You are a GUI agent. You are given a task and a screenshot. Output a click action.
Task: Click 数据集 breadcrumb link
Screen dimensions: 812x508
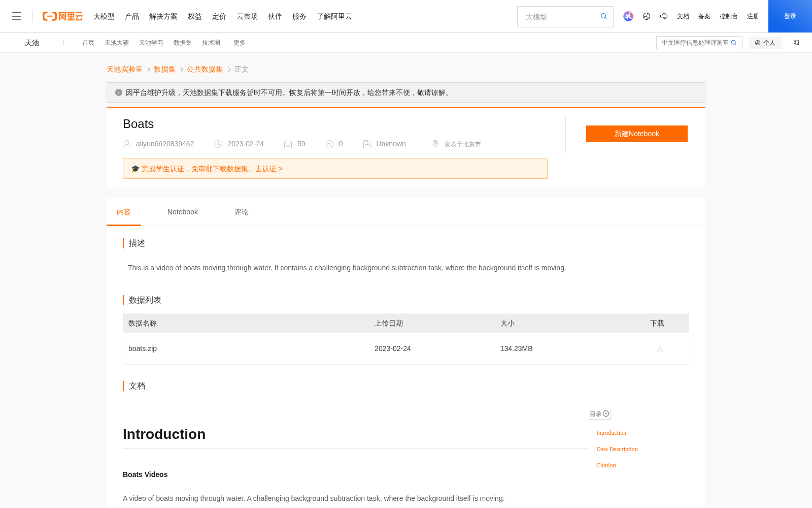pos(164,69)
